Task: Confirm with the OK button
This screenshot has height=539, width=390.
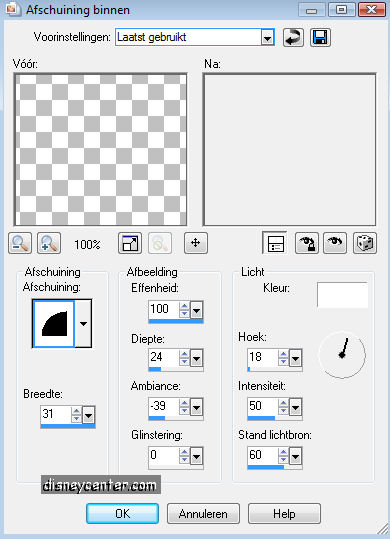Action: tap(122, 514)
